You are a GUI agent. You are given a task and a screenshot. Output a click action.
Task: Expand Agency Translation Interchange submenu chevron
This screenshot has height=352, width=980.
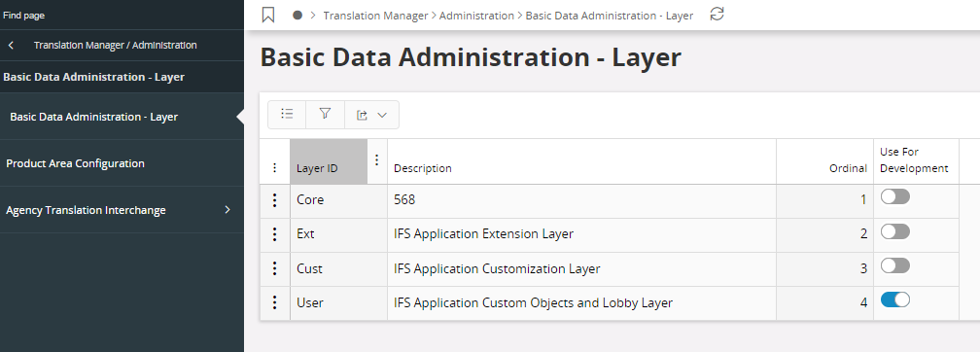click(227, 209)
